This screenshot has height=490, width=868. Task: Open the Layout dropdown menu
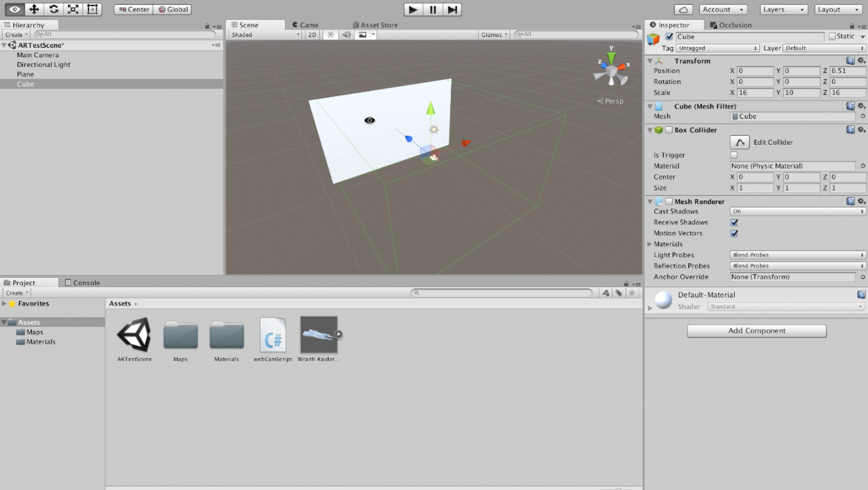838,9
